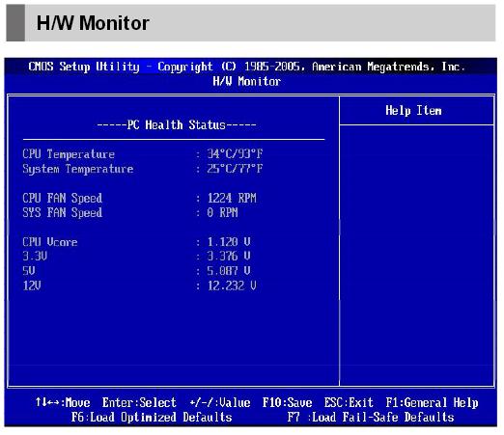Image resolution: width=504 pixels, height=435 pixels.
Task: Click the F1:General Help hint
Action: pyautogui.click(x=432, y=402)
